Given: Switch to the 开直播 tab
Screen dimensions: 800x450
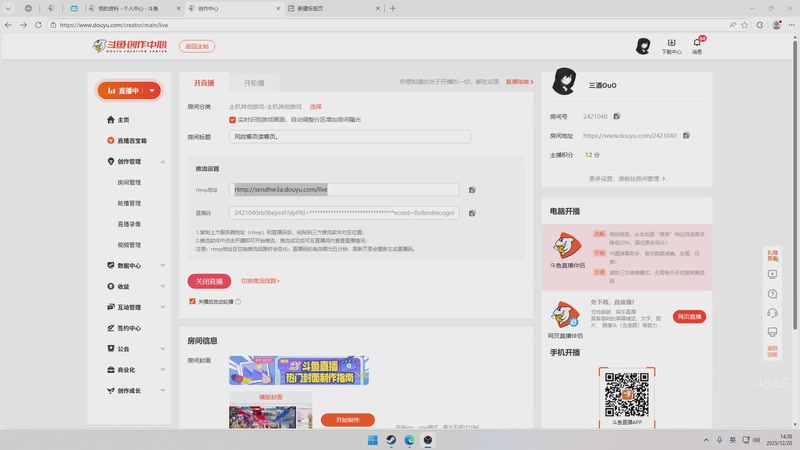Looking at the screenshot, I should coord(204,83).
